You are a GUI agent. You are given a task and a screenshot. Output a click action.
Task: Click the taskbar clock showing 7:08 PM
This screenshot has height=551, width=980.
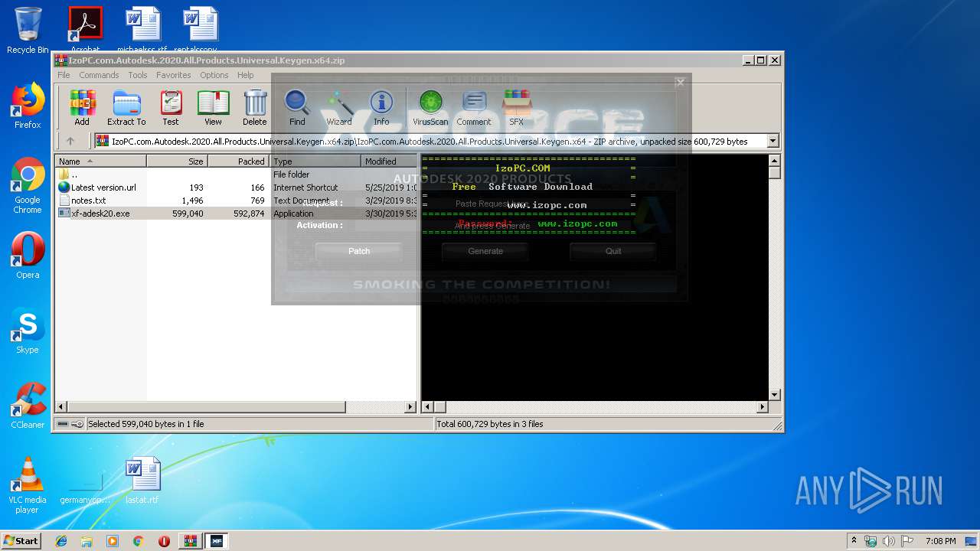940,541
